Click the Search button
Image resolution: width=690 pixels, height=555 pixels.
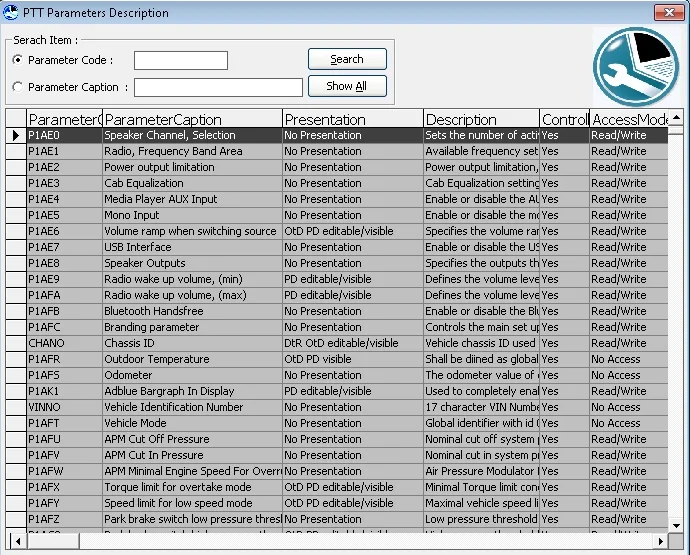(x=347, y=59)
